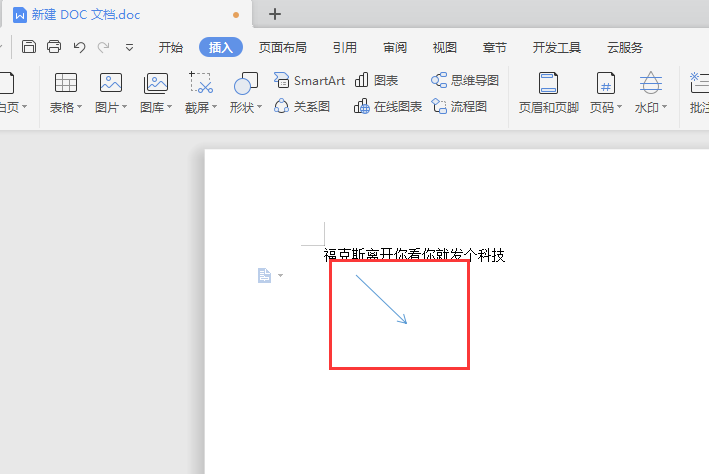Insert SmartArt graphic
This screenshot has width=709, height=474.
(x=309, y=81)
